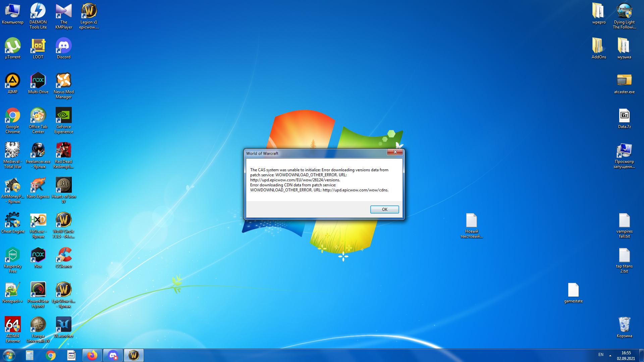Open Google Chrome from the taskbar
The image size is (644, 362).
pos(51,355)
